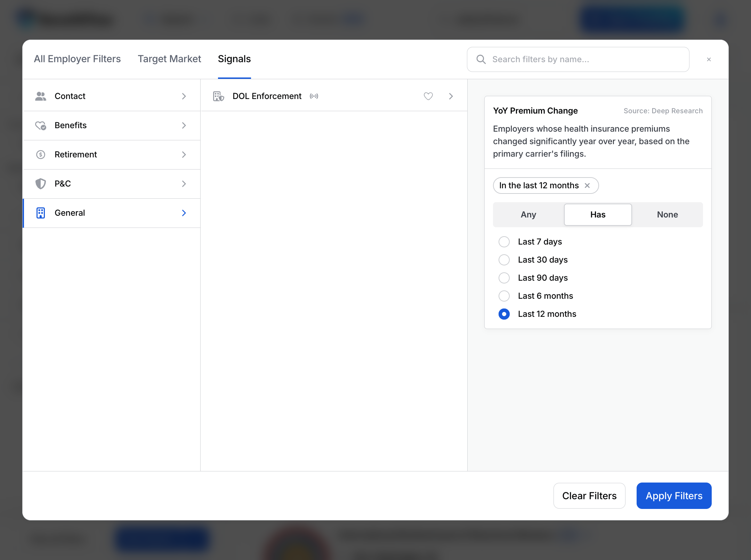Click the 'Last 6 months' label
This screenshot has height=560, width=751.
(546, 296)
